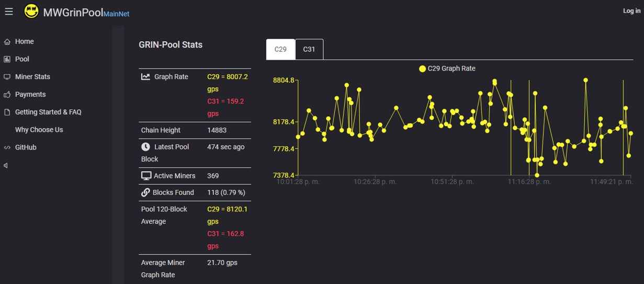Click the Log in link
This screenshot has height=284, width=644.
pyautogui.click(x=631, y=11)
